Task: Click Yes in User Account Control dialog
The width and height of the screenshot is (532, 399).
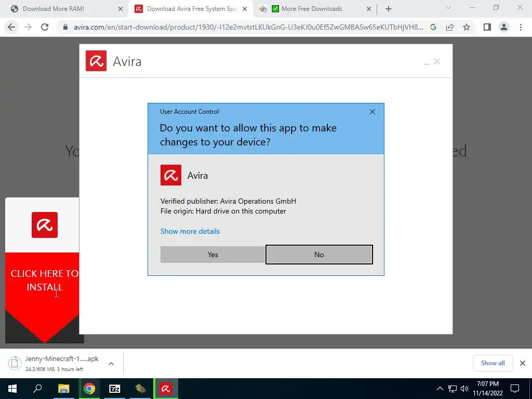Action: [x=212, y=255]
